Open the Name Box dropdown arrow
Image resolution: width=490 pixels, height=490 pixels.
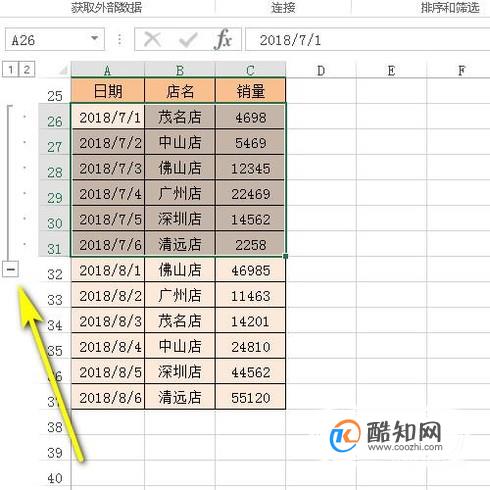(x=95, y=39)
